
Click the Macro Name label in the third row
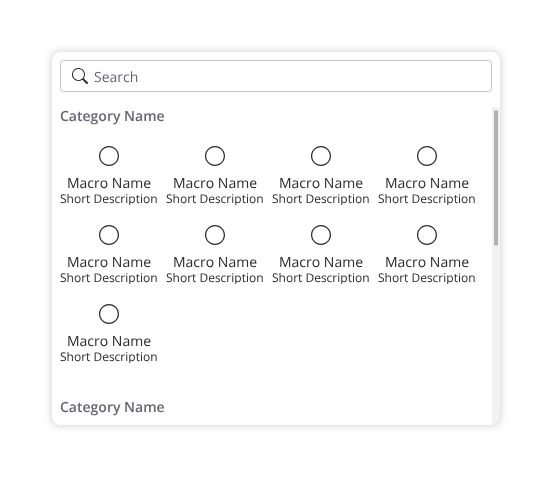click(109, 341)
